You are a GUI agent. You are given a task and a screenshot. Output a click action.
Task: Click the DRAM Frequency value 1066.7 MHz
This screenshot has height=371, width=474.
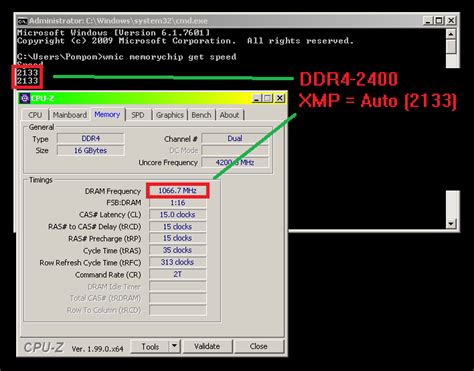(x=177, y=190)
